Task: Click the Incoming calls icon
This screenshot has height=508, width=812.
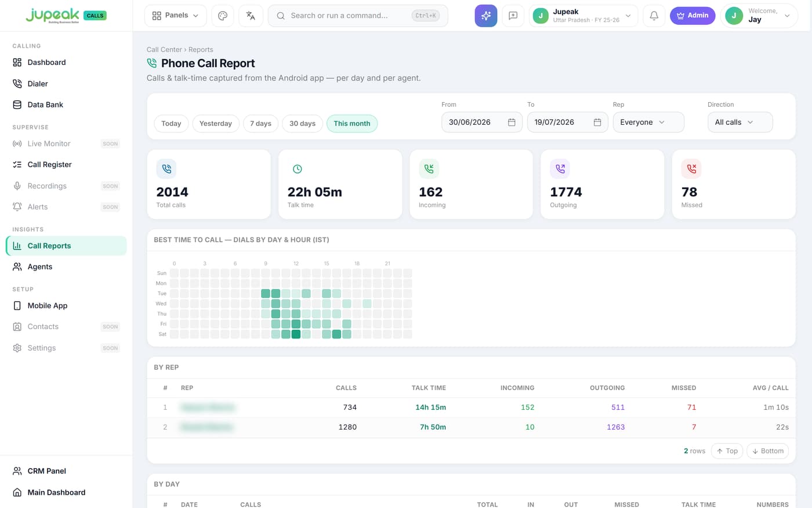Action: coord(429,169)
